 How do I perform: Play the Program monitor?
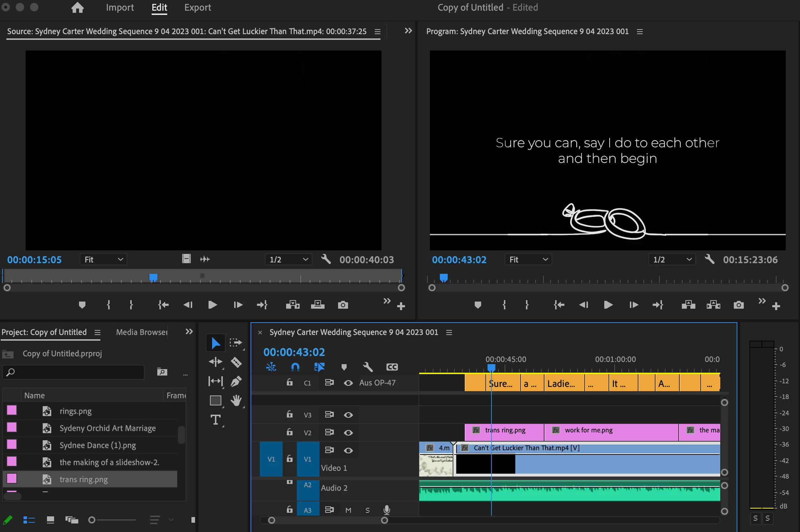point(608,305)
